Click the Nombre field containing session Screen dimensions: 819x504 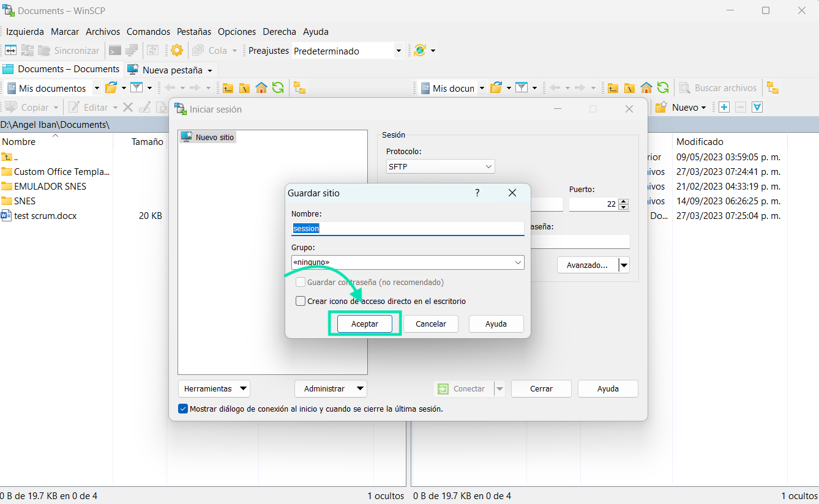pos(408,228)
